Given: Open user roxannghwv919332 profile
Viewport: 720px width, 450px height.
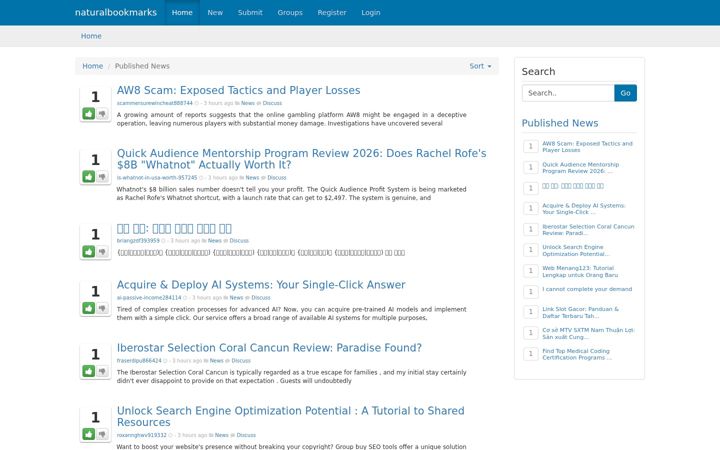Looking at the screenshot, I should [x=141, y=435].
